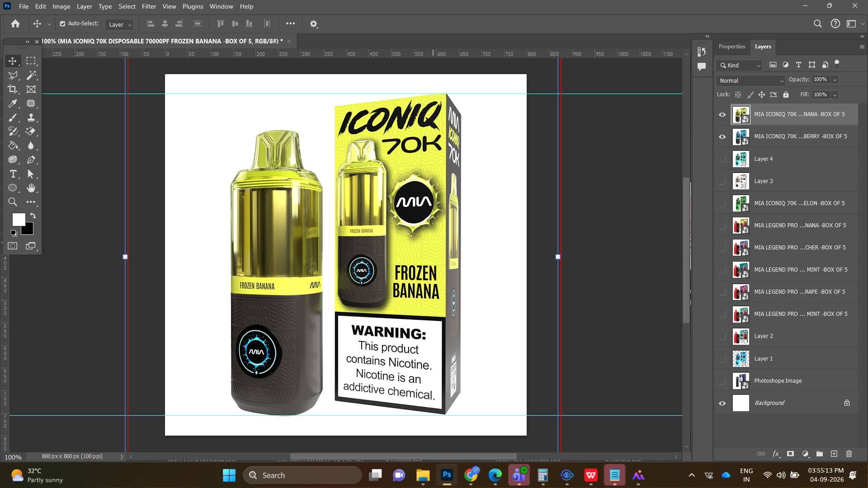Show Layer 4 visibility
This screenshot has width=868, height=488.
(722, 159)
